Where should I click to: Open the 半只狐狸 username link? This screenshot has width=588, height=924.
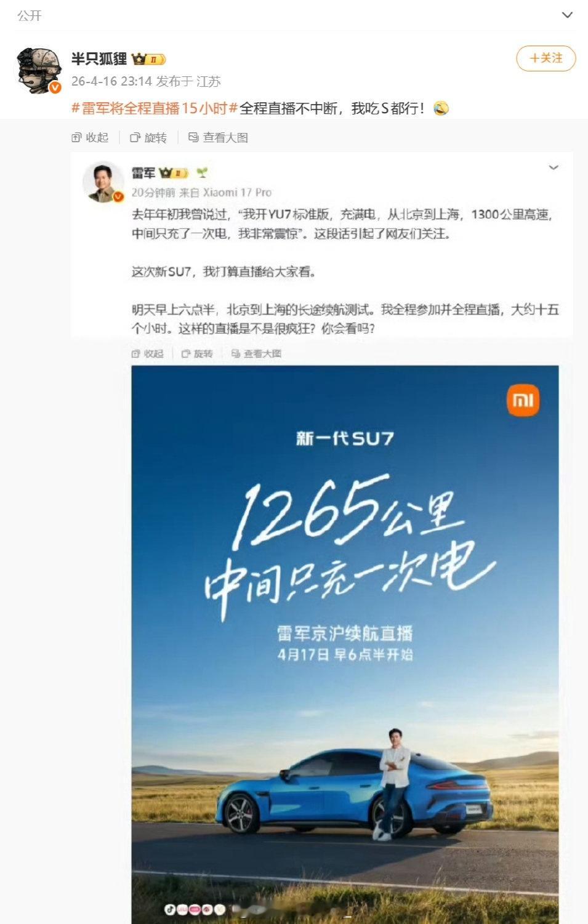(99, 59)
